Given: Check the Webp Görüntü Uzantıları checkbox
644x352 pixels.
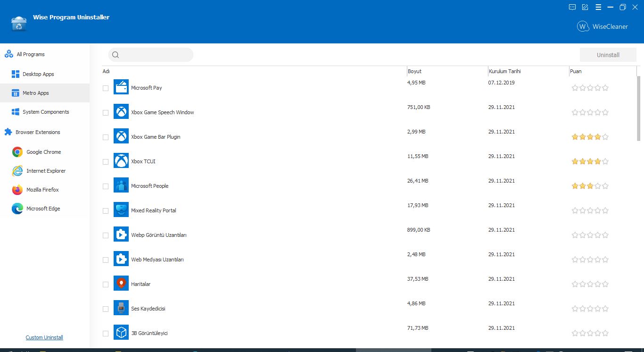Looking at the screenshot, I should 106,235.
